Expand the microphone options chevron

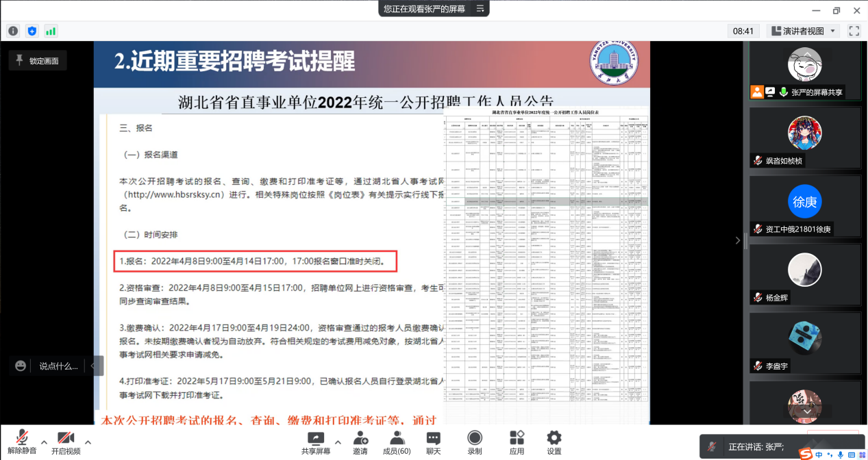click(x=43, y=442)
